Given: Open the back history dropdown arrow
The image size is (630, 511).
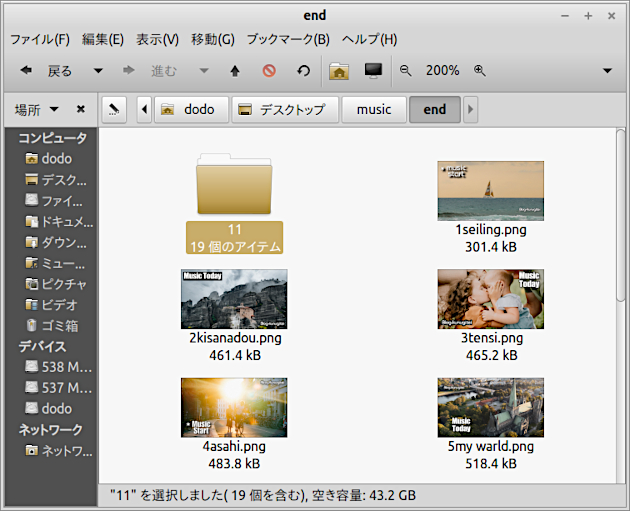Looking at the screenshot, I should tap(98, 71).
